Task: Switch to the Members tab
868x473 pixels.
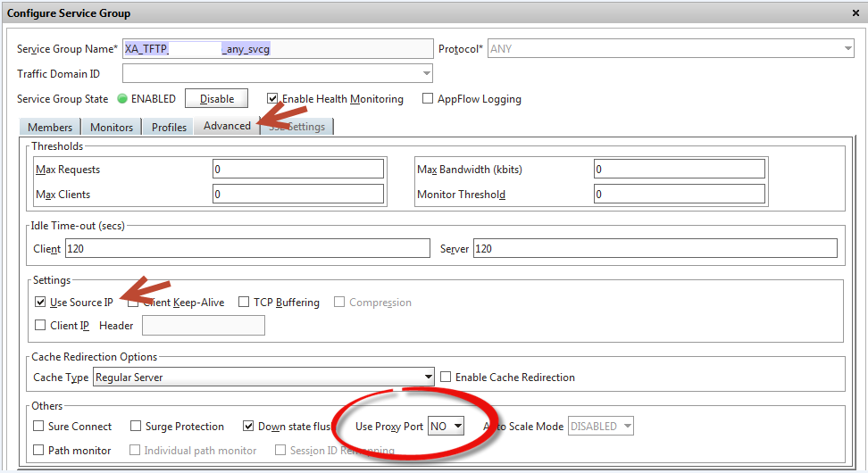Action: click(x=50, y=127)
